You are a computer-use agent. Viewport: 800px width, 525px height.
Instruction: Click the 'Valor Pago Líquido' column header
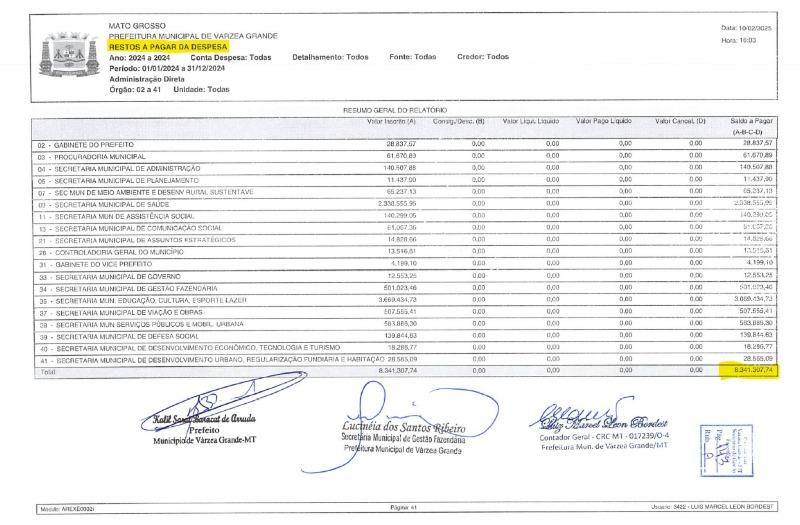(604, 121)
